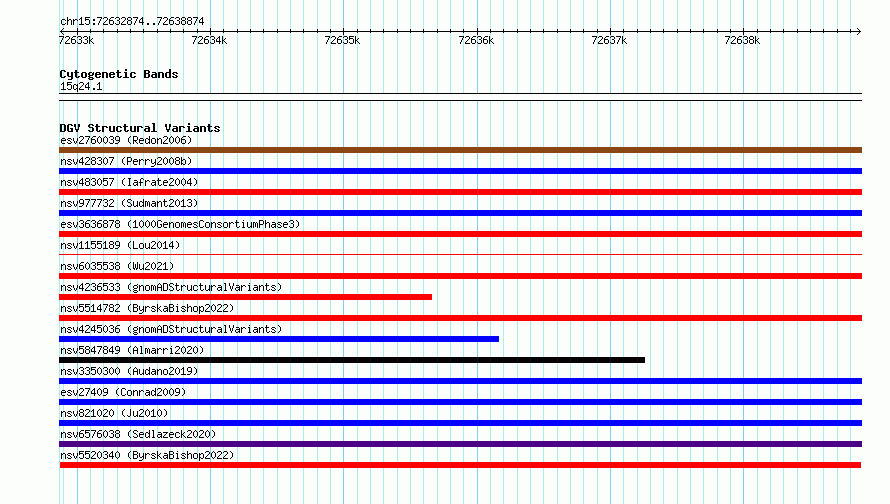Click the 72633k ruler position
This screenshot has width=890, height=504.
77,40
